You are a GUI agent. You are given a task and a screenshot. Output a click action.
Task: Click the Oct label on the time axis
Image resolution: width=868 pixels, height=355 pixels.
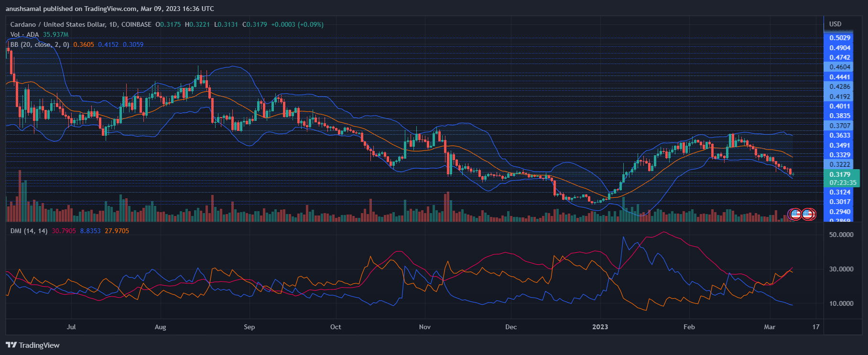[x=336, y=327]
